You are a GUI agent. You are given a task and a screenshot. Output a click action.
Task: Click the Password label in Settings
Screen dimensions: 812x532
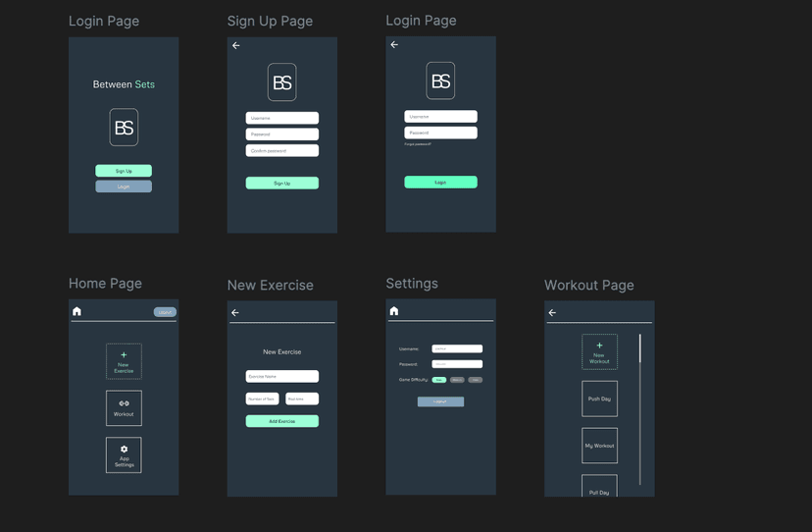(409, 364)
